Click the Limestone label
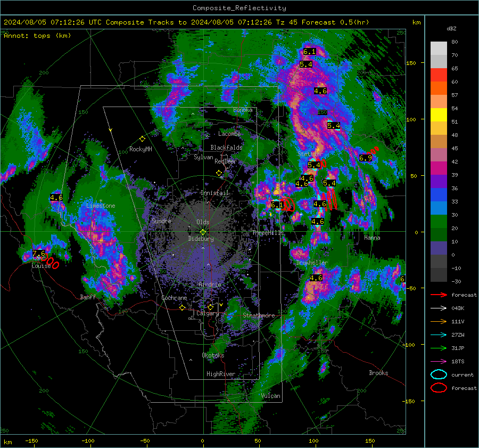479x448 pixels. 101,206
